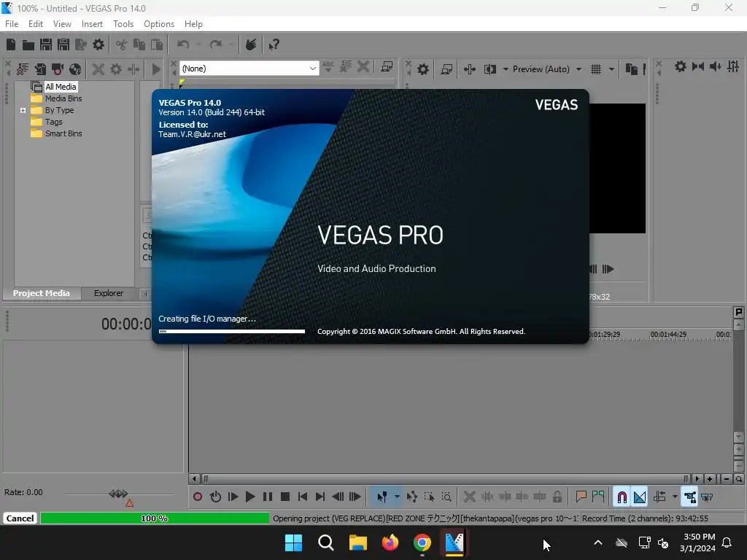Image resolution: width=747 pixels, height=560 pixels.
Task: Create a new project with the New icon
Action: click(11, 44)
